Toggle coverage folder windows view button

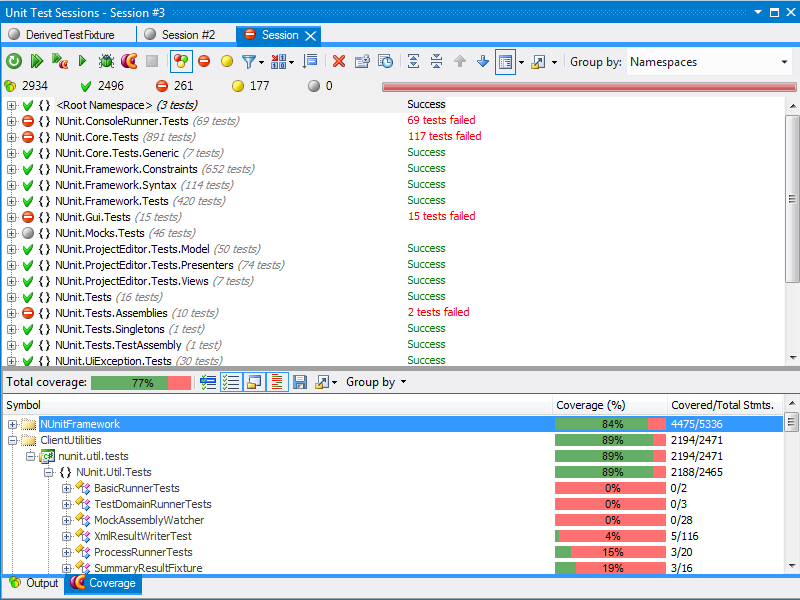(254, 382)
